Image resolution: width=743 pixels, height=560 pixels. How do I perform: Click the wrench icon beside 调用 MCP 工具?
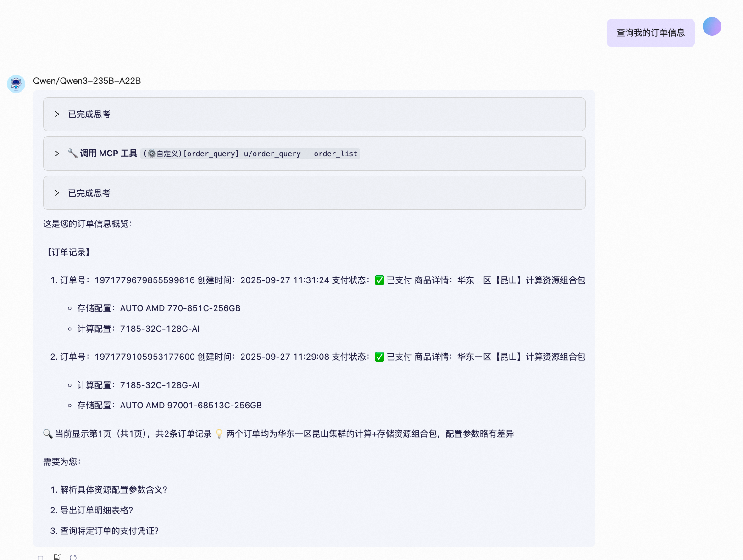[72, 153]
